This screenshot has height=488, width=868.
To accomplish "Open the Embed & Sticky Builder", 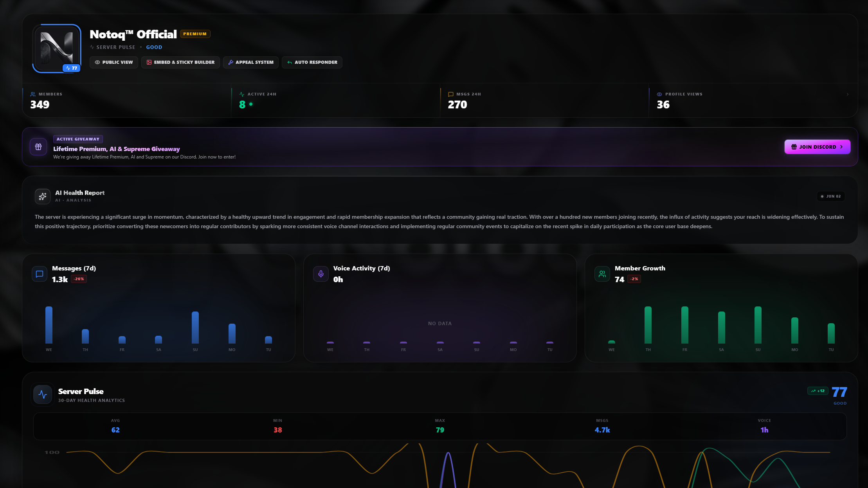I will (x=180, y=62).
